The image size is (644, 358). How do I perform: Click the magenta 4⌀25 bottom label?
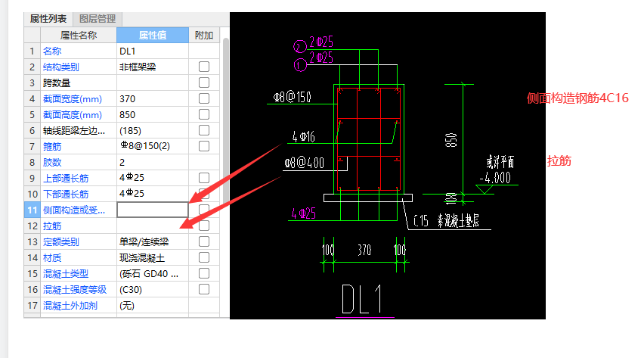click(304, 213)
